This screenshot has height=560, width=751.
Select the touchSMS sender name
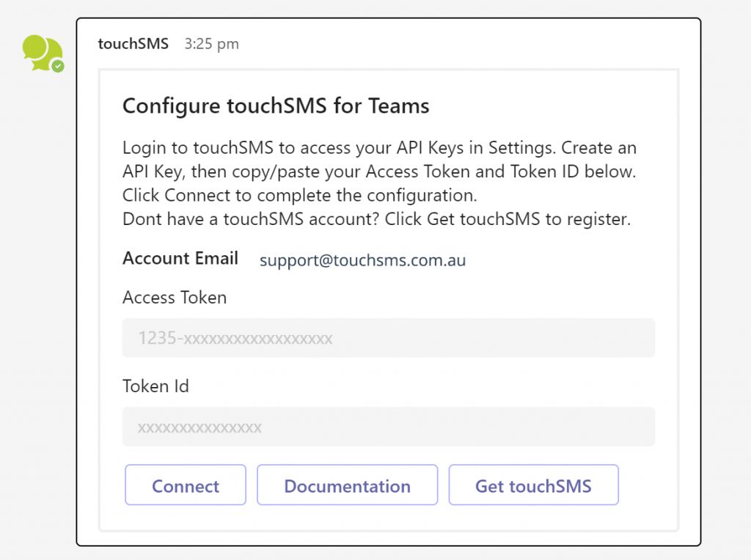coord(133,44)
